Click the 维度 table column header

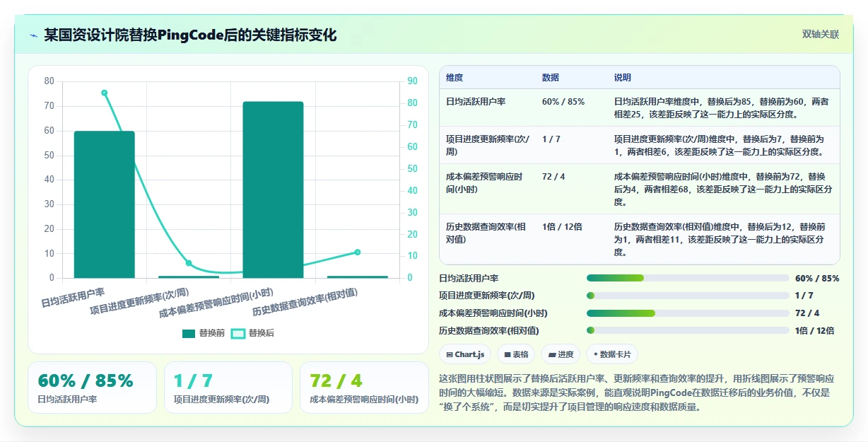point(454,78)
